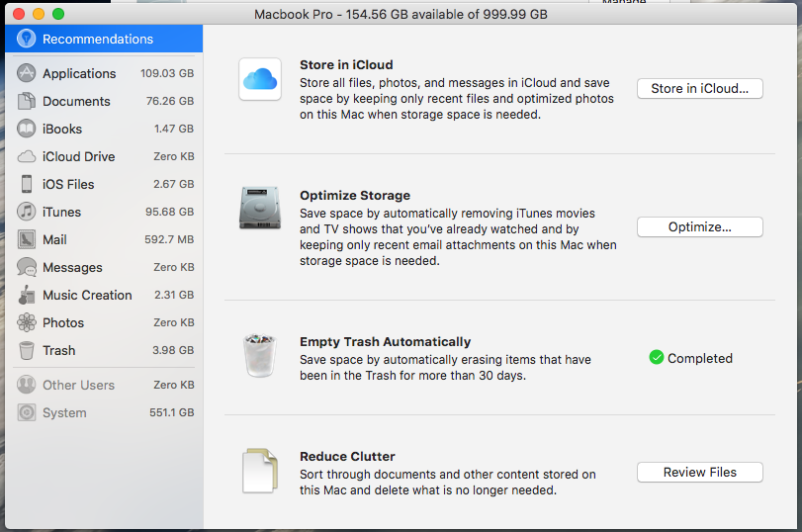802x532 pixels.
Task: Click the full trash can icon beside Empty Trash
Action: tap(260, 355)
